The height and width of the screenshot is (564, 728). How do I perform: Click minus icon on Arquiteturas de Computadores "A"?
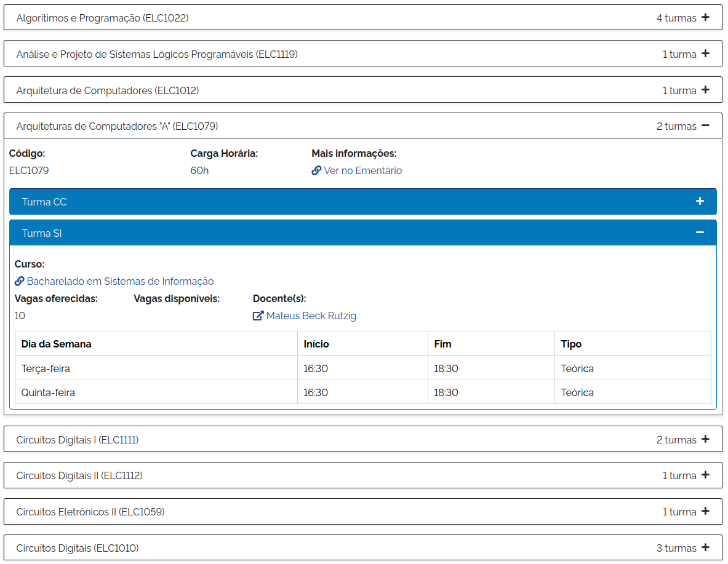coord(705,125)
